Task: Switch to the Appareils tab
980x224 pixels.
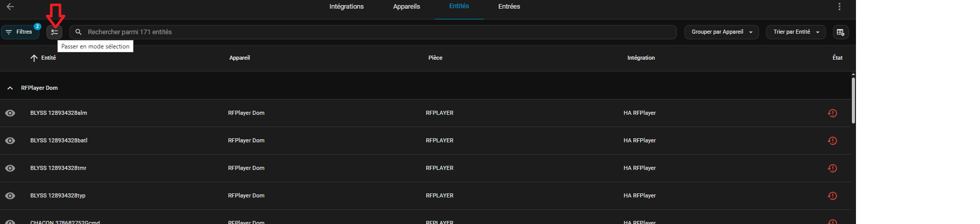Action: tap(406, 7)
